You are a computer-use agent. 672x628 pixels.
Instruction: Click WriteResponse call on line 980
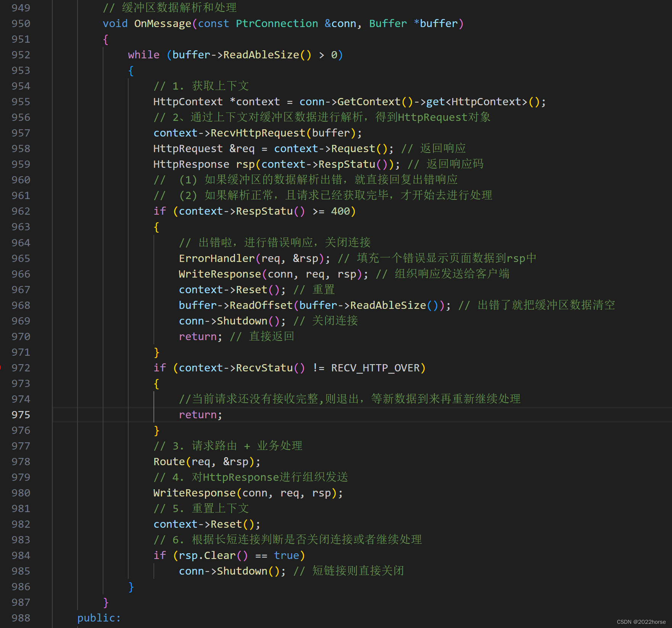tap(195, 493)
